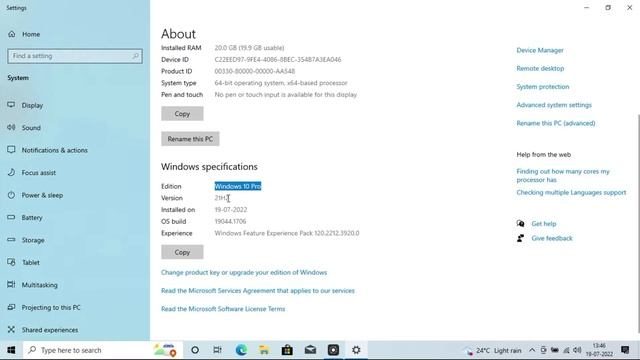The image size is (640, 360).
Task: Click the Sound speaker icon
Action: [x=11, y=127]
